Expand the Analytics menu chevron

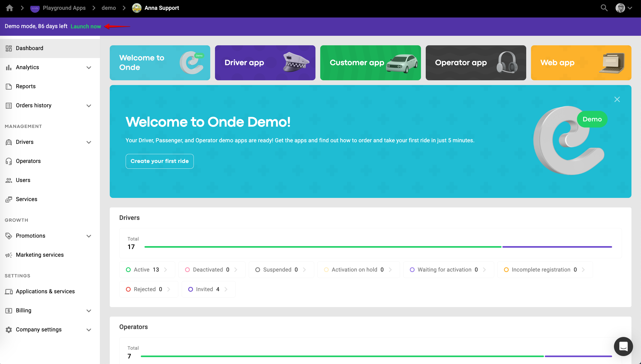click(x=89, y=67)
